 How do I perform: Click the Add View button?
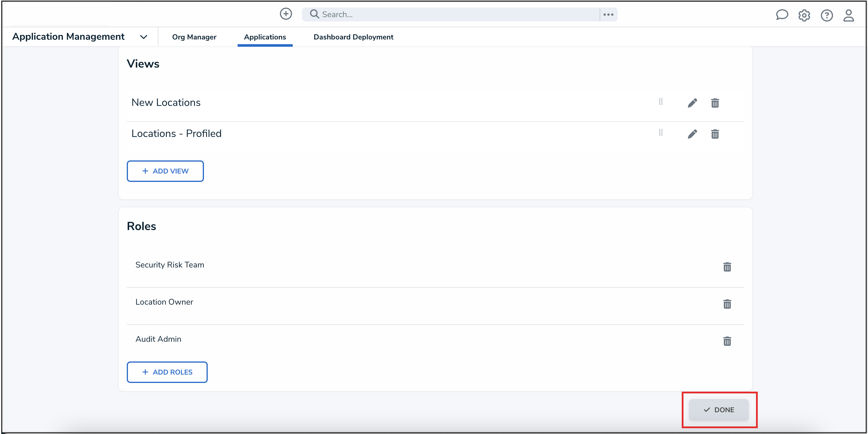coord(165,171)
